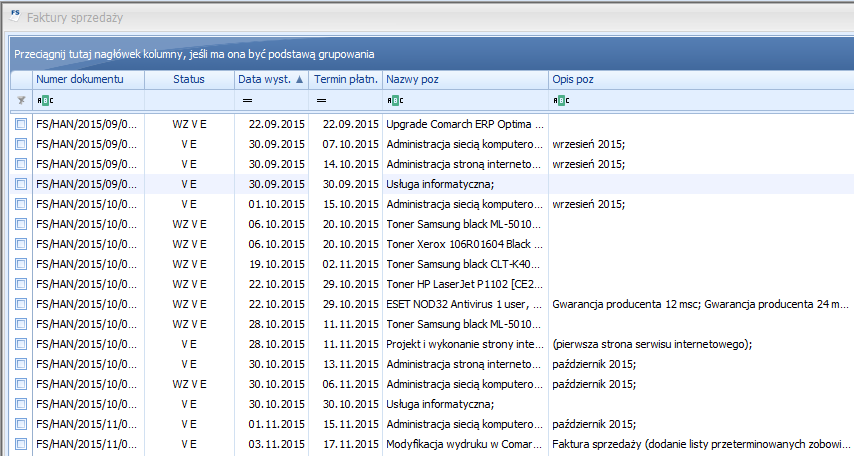Sort by the Numer dokumentu column header
Viewport: 854px width, 456px height.
pyautogui.click(x=88, y=80)
